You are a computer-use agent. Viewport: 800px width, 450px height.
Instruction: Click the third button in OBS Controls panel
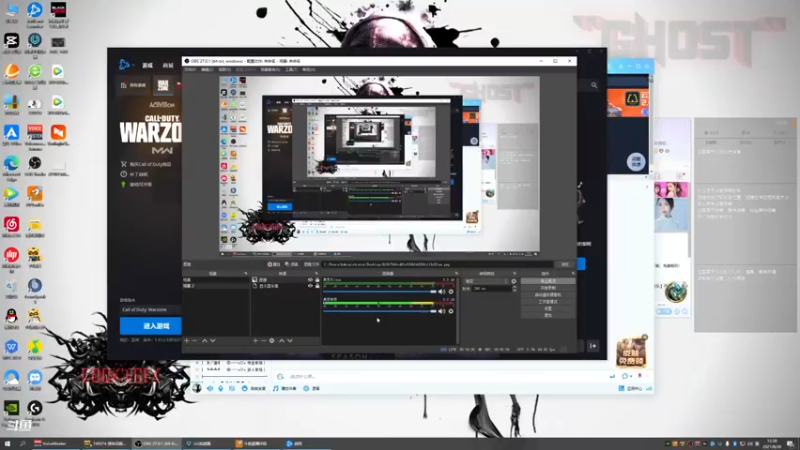point(548,295)
